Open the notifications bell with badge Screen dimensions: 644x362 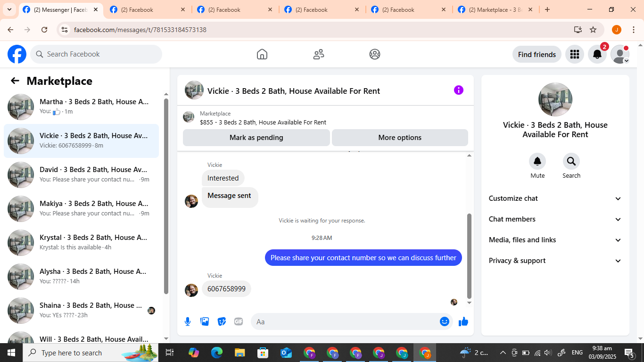click(x=597, y=54)
